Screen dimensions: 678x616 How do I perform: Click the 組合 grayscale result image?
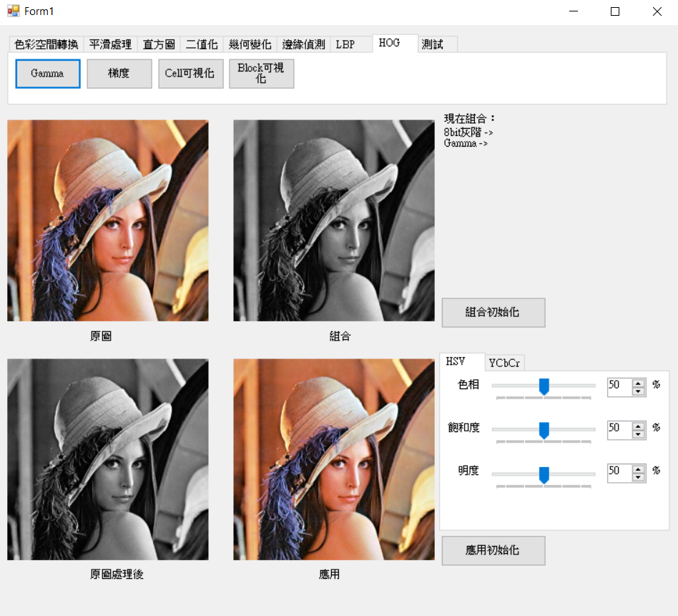point(334,220)
